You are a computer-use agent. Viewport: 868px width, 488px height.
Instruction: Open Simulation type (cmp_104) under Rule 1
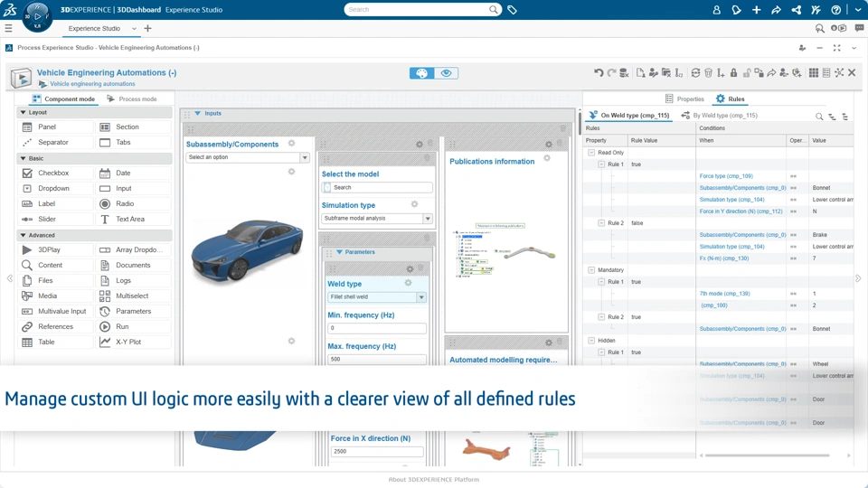pos(731,199)
